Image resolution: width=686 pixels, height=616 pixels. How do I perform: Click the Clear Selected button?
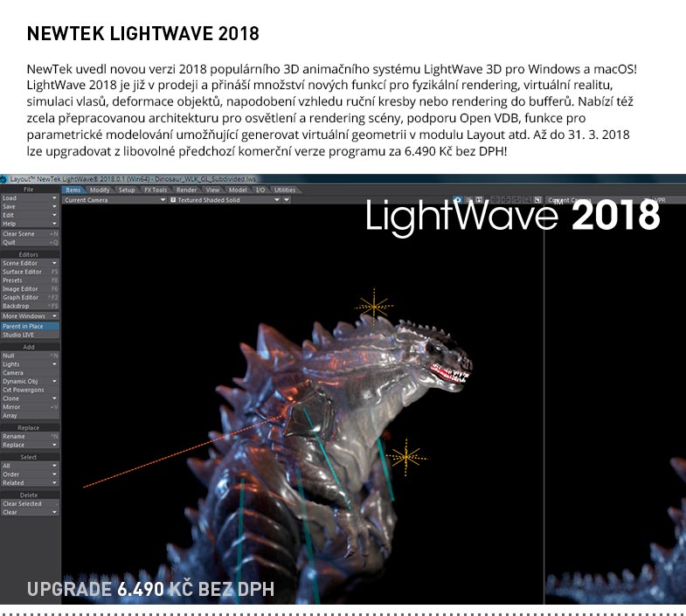click(x=30, y=503)
